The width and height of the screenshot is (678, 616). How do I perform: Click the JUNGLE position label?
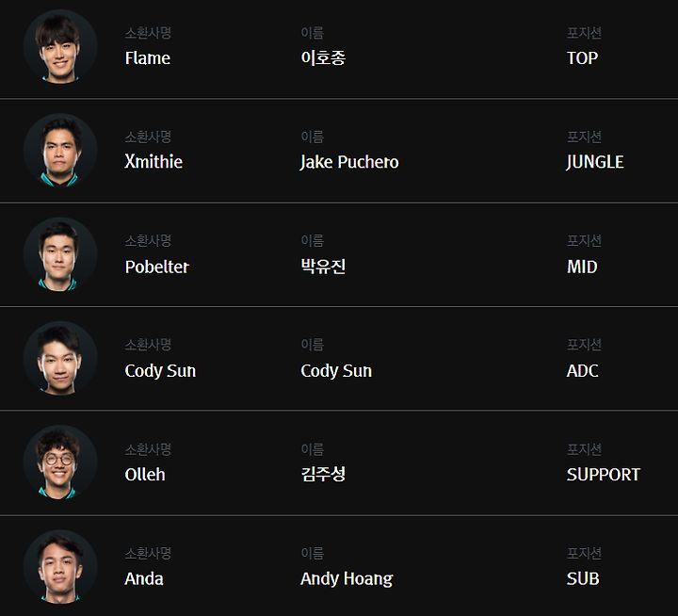(595, 162)
